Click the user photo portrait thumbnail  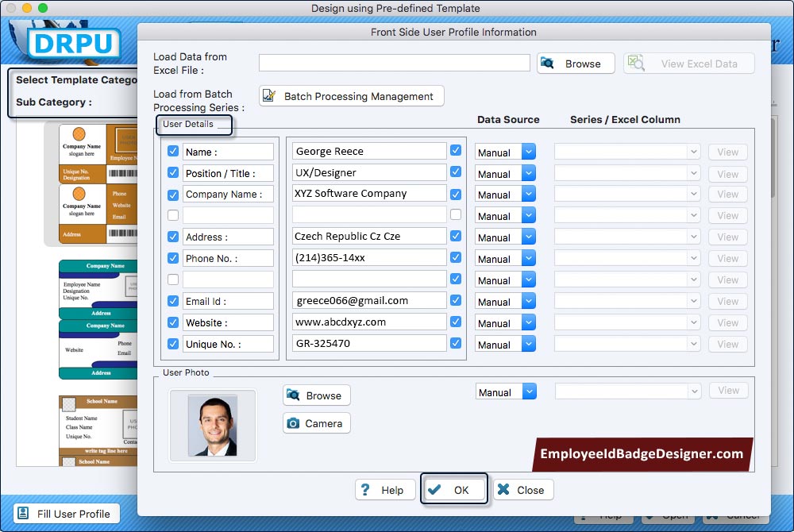tap(213, 425)
